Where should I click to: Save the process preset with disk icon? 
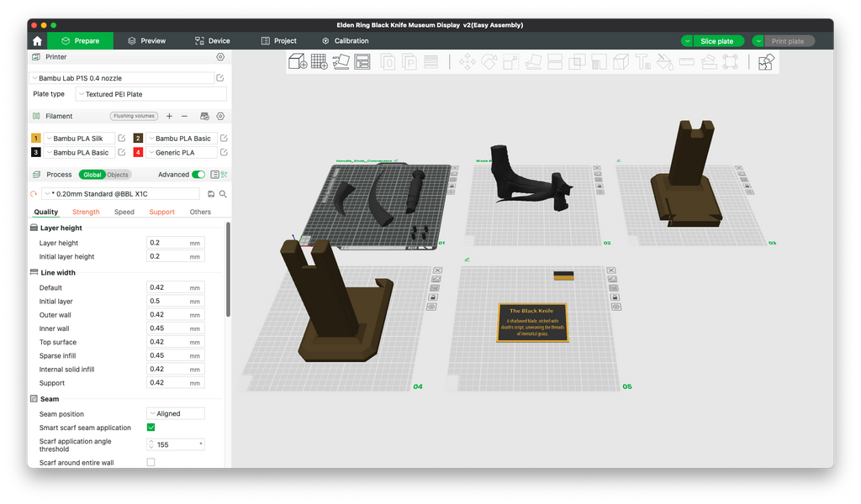click(x=211, y=194)
